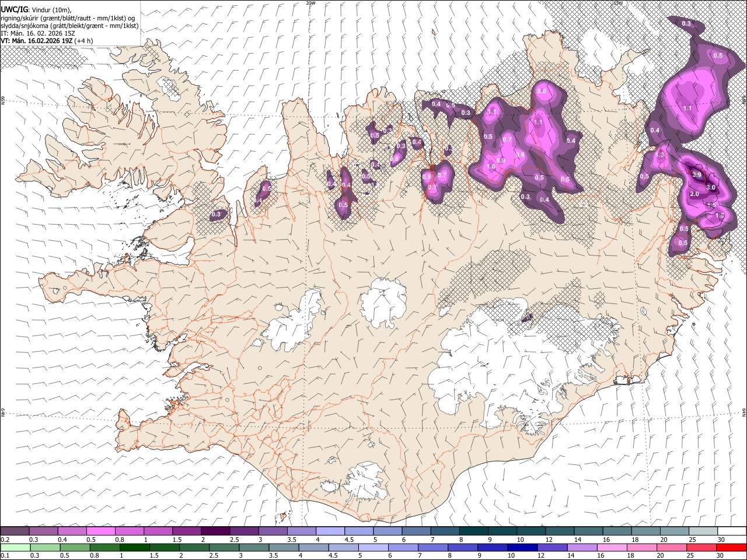Click the 0.2 label in the snow legend
This screenshot has height=560, width=747.
5,540
